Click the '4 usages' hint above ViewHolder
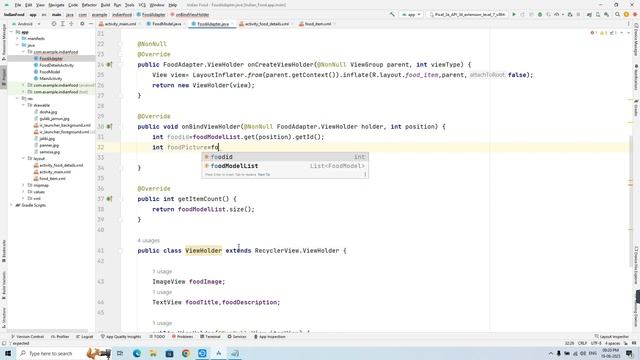Image resolution: width=640 pixels, height=360 pixels. (x=149, y=240)
